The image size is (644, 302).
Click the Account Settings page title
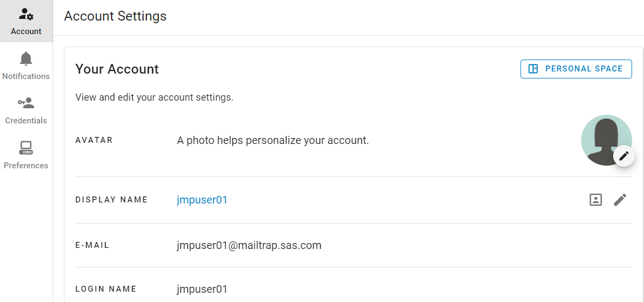coord(115,16)
